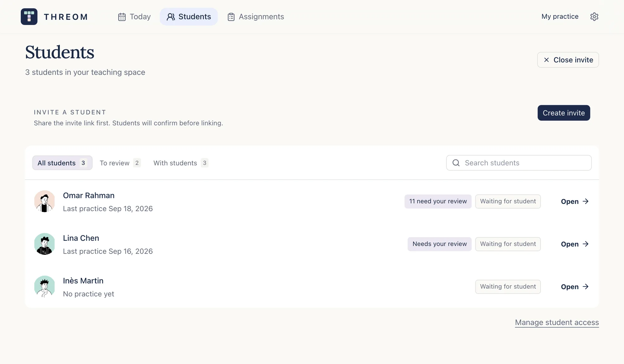This screenshot has width=624, height=364.
Task: Follow the Manage student access link
Action: tap(557, 323)
